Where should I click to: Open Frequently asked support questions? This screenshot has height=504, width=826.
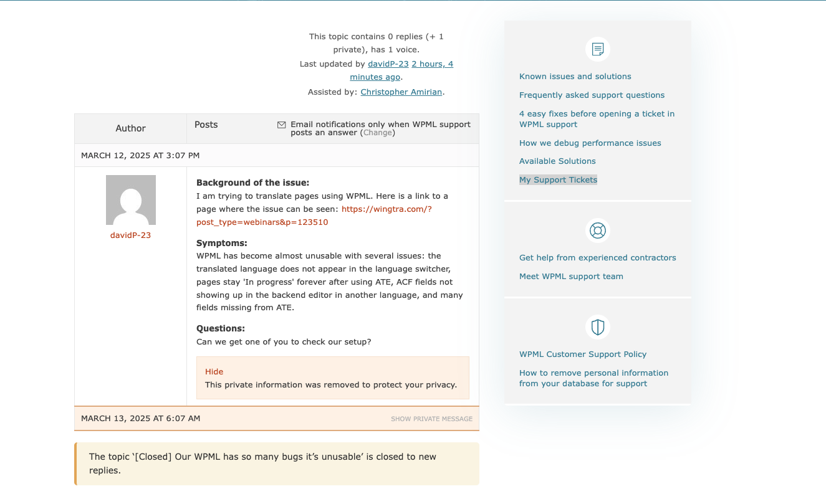(x=592, y=95)
